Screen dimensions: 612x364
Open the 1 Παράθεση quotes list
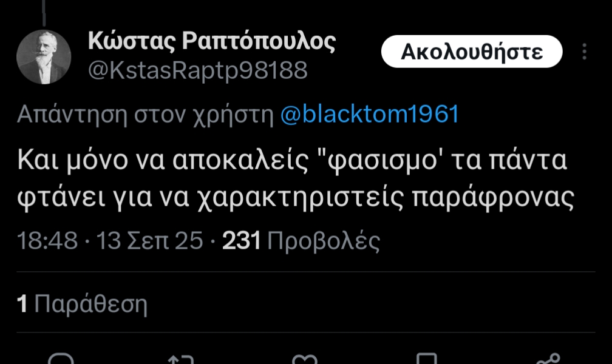click(x=82, y=303)
